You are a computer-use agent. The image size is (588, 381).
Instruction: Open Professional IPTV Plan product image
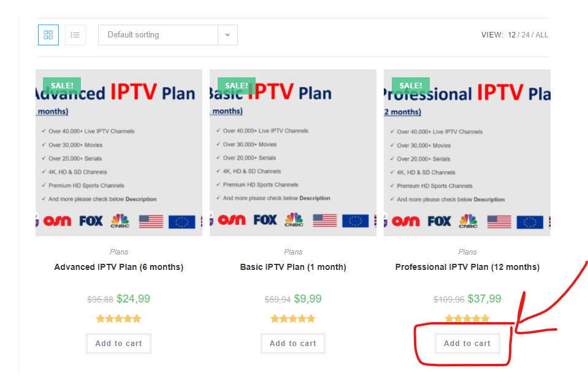(467, 153)
